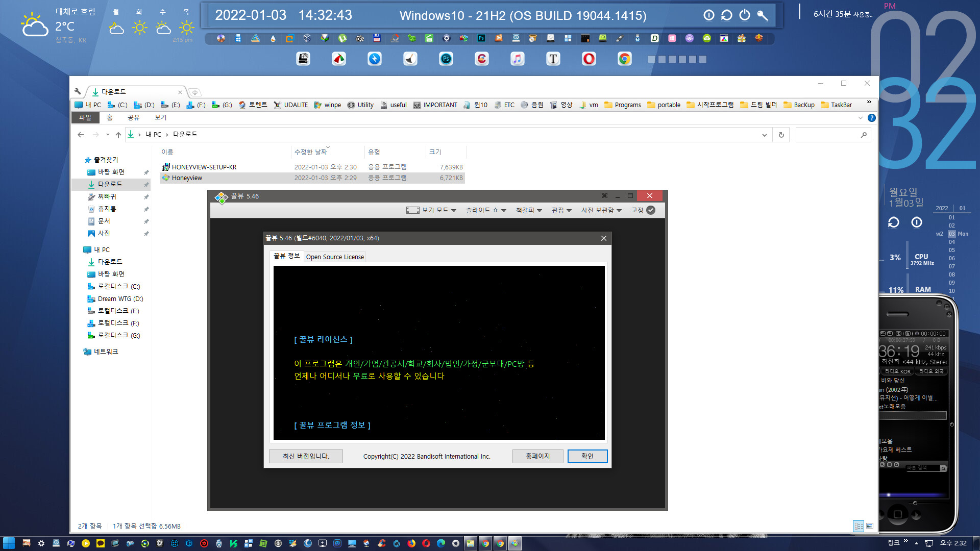Click the power icon in top bar

tap(745, 15)
